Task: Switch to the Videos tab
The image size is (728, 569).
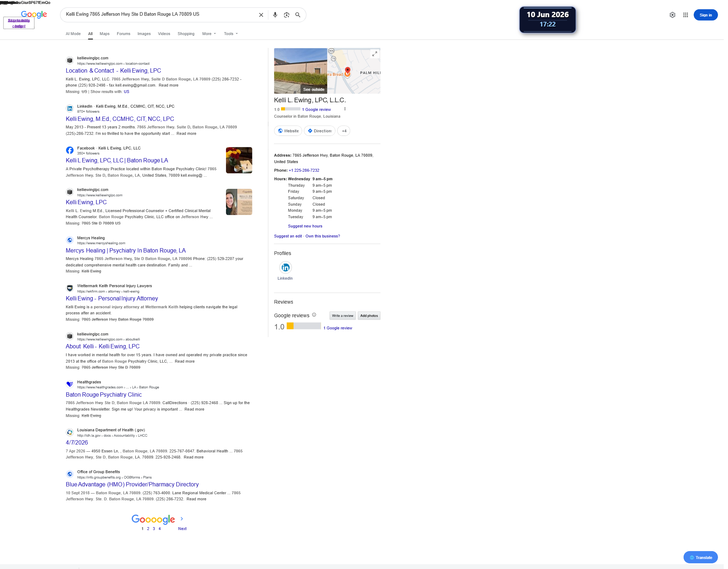Action: tap(164, 34)
